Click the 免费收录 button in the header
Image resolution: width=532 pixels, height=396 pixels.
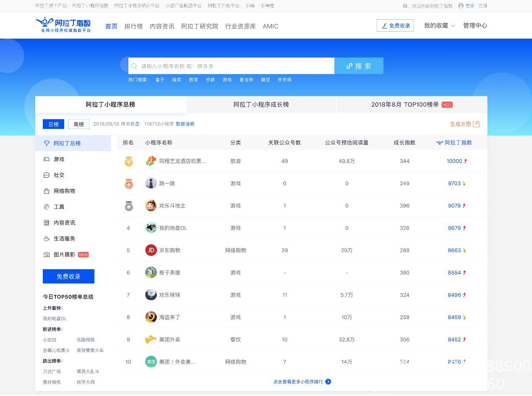[x=395, y=26]
